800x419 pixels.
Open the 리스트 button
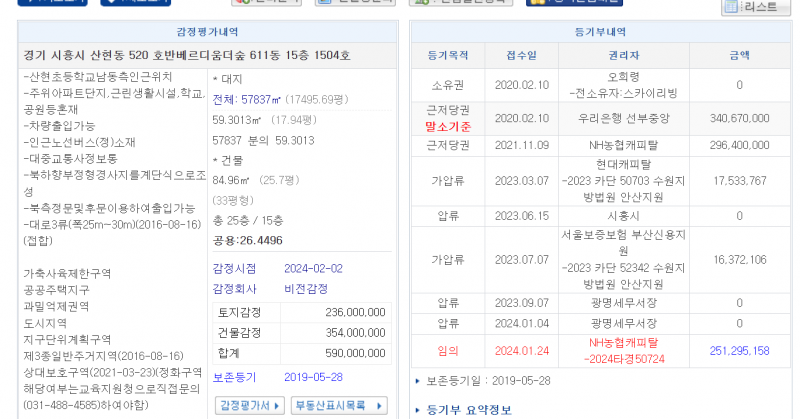[x=756, y=8]
